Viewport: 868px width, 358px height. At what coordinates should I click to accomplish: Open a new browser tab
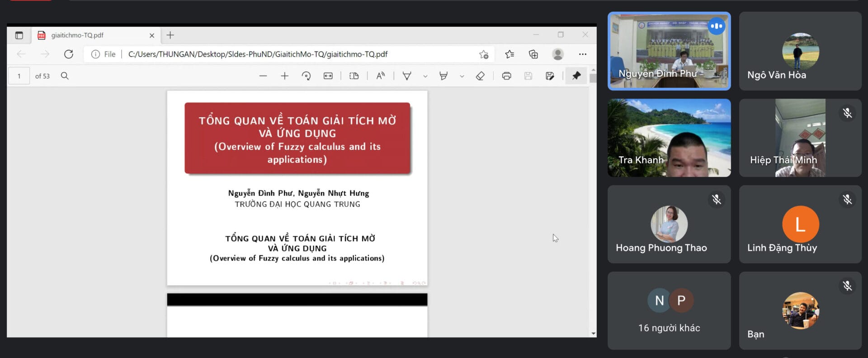point(170,35)
